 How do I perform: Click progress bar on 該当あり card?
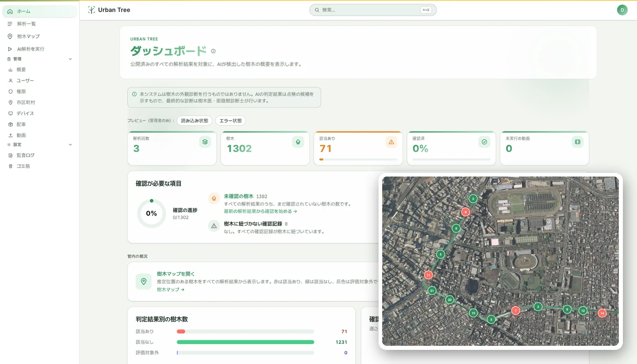(358, 159)
